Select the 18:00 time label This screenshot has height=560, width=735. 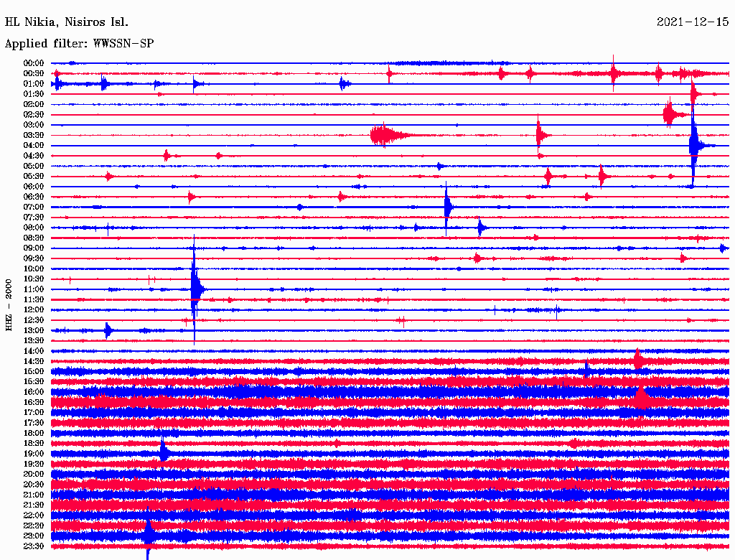[x=34, y=434]
